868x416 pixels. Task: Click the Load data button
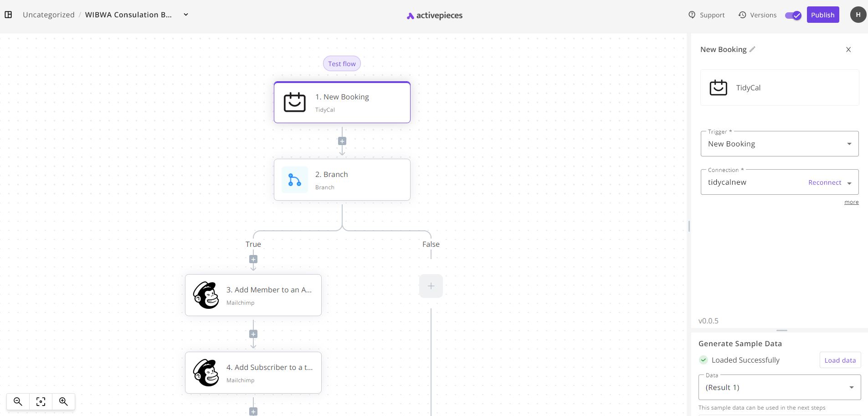pyautogui.click(x=840, y=360)
